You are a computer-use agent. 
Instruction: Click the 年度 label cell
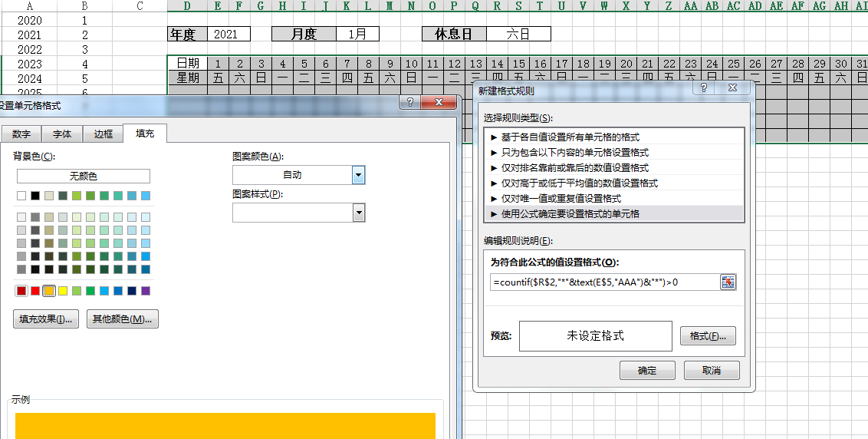tap(188, 35)
